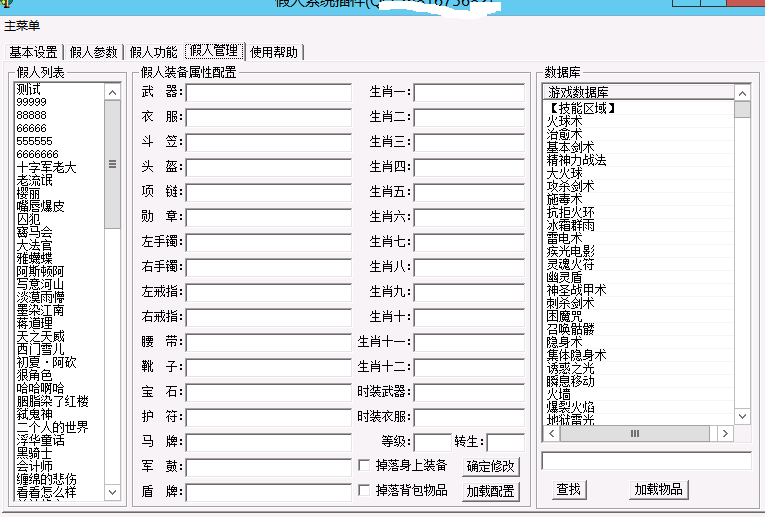This screenshot has width=765, height=517.
Task: Click down arrow of 假人列表 scrollbar
Action: pyautogui.click(x=112, y=493)
